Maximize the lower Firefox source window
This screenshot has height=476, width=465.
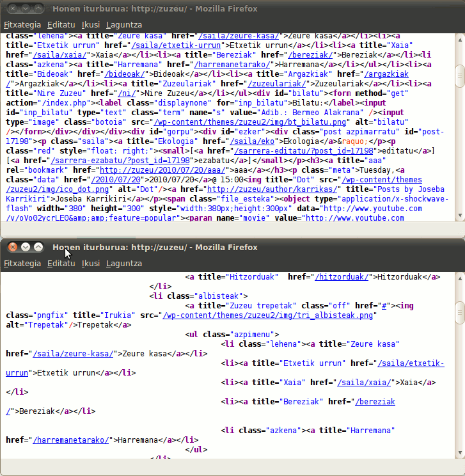38,247
